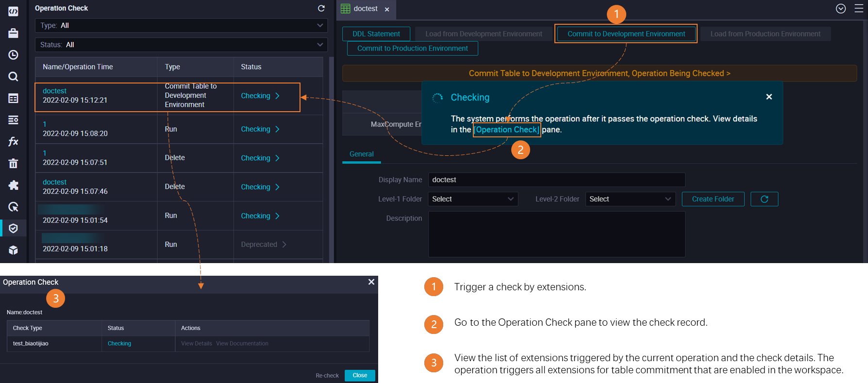868x383 pixels.
Task: Open the doctest entry dated 15:07:46
Action: (54, 182)
